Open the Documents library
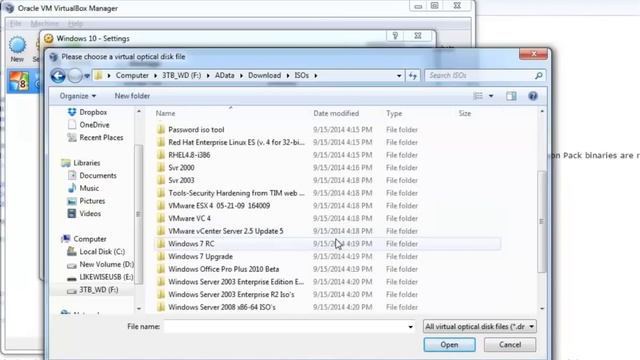Screen dimensions: 640x360 pos(92,176)
